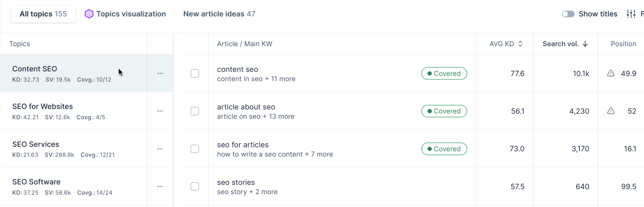The height and width of the screenshot is (207, 644).
Task: Open three-dot menu for Content SEO topic
Action: click(160, 73)
